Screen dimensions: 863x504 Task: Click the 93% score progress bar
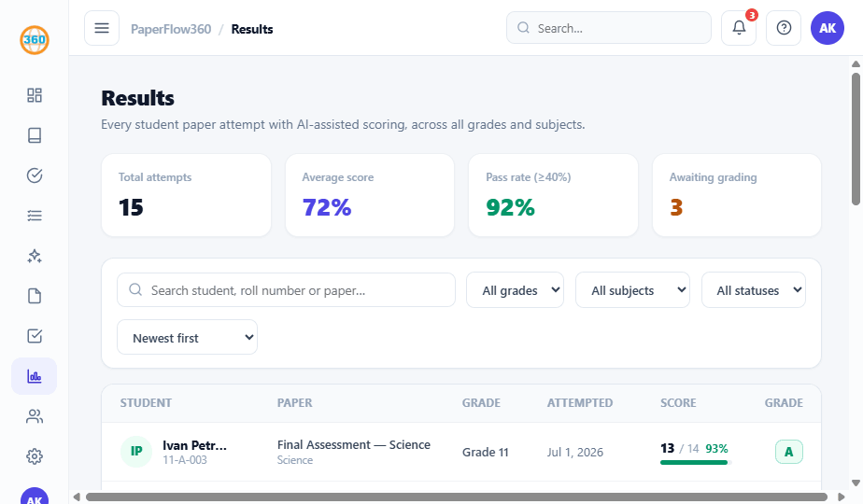696,463
